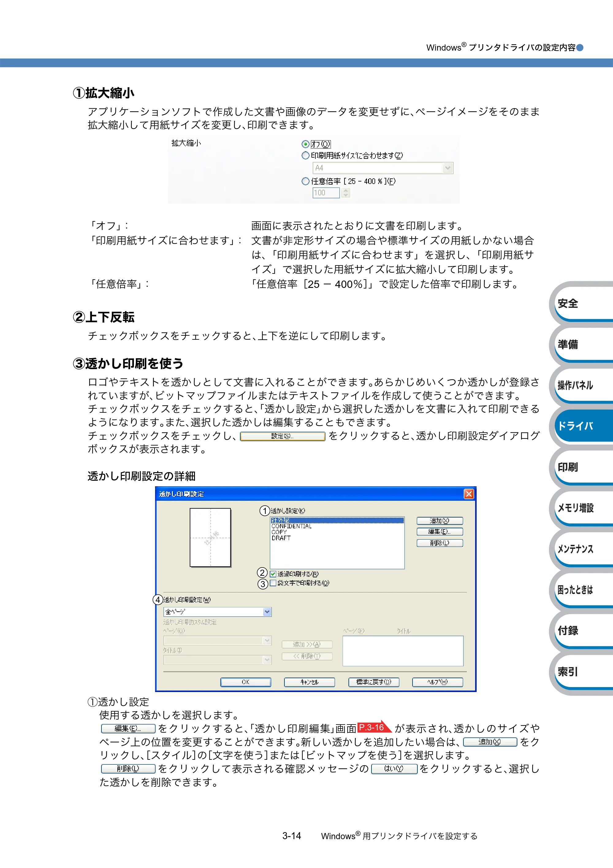
Task: Select 任意倍率 radio button
Action: tap(305, 181)
